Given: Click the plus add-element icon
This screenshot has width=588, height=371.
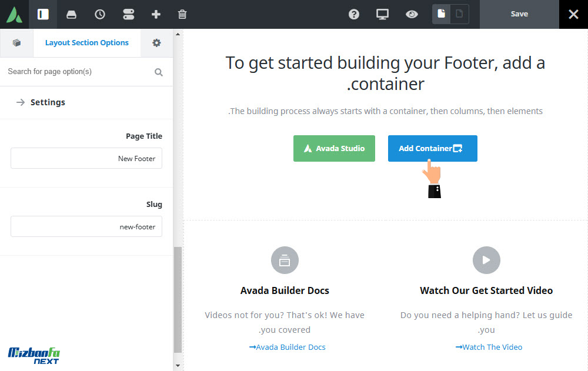Looking at the screenshot, I should (x=156, y=14).
